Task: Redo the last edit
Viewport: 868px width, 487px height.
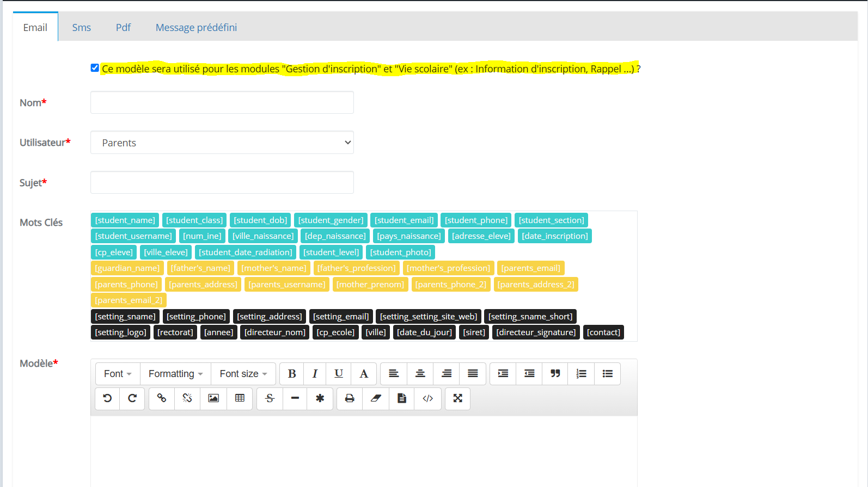Action: 132,398
